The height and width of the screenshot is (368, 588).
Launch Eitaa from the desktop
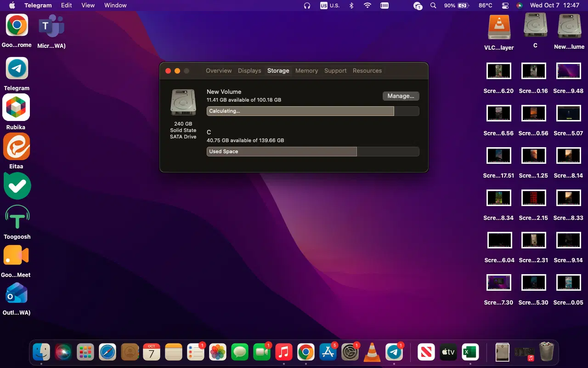point(16,146)
